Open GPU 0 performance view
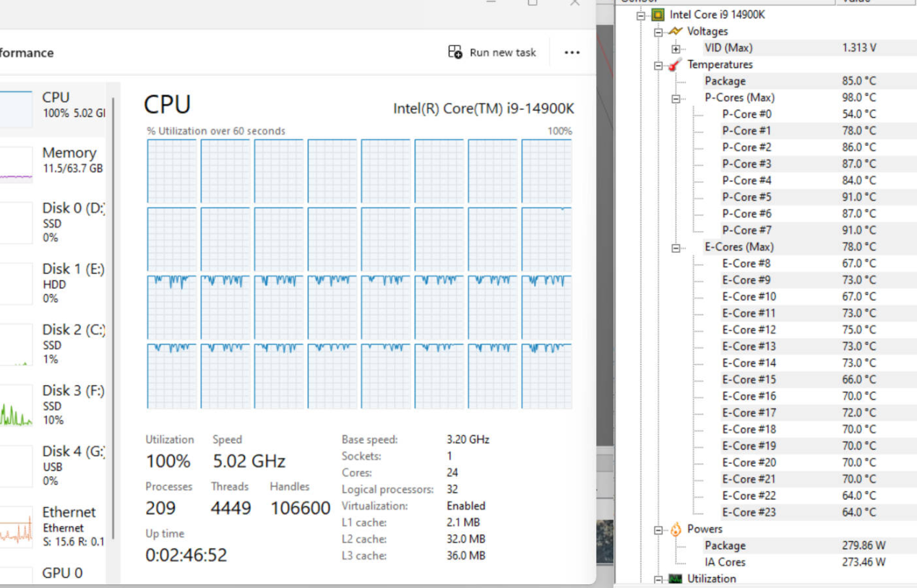The height and width of the screenshot is (588, 917). coord(52,574)
